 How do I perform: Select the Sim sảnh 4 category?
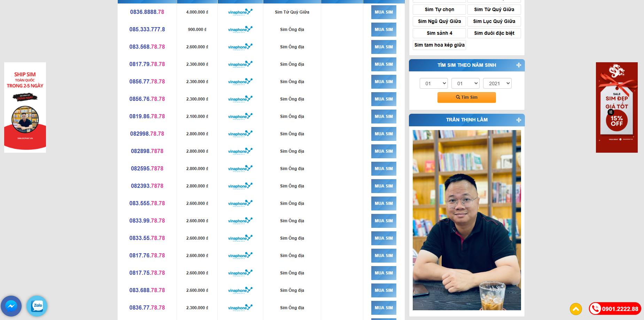coord(439,33)
